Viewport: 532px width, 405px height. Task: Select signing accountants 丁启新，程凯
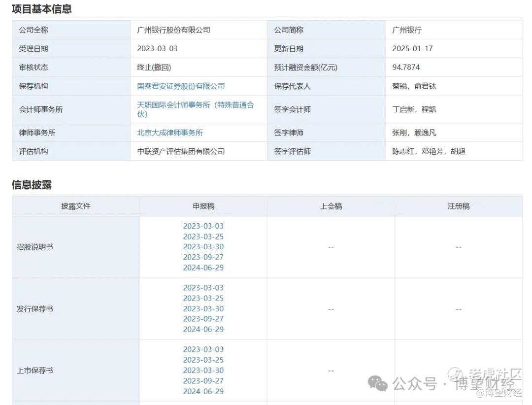click(x=414, y=109)
